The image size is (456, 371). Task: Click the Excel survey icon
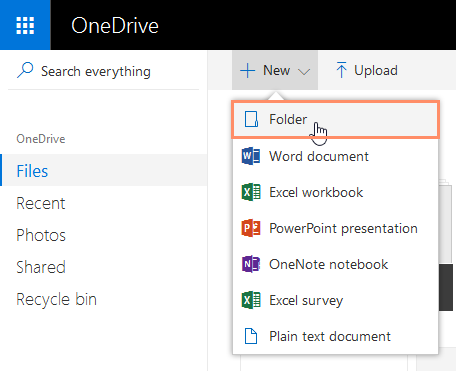tap(251, 300)
